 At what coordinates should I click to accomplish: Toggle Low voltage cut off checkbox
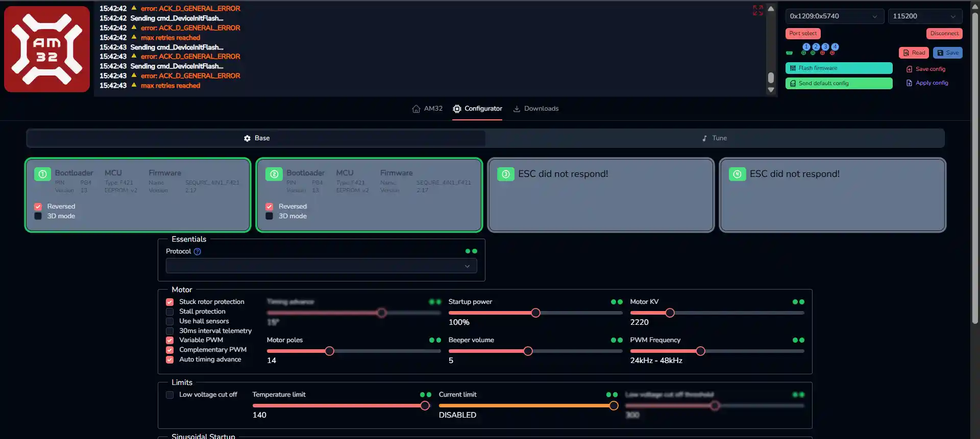point(170,395)
